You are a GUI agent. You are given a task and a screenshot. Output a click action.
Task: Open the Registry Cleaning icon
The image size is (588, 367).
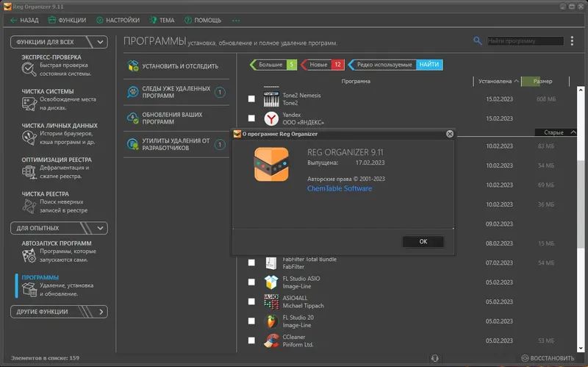point(29,206)
